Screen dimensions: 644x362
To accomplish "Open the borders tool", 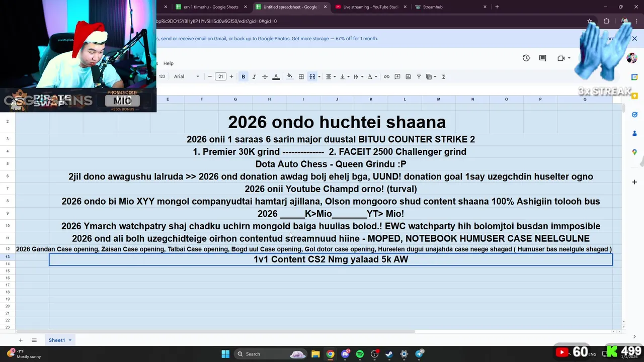I will (301, 76).
